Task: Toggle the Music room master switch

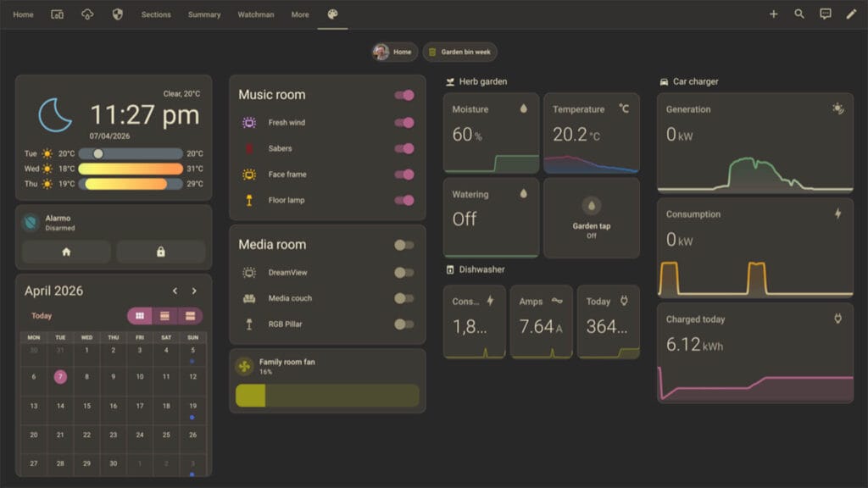Action: (404, 95)
